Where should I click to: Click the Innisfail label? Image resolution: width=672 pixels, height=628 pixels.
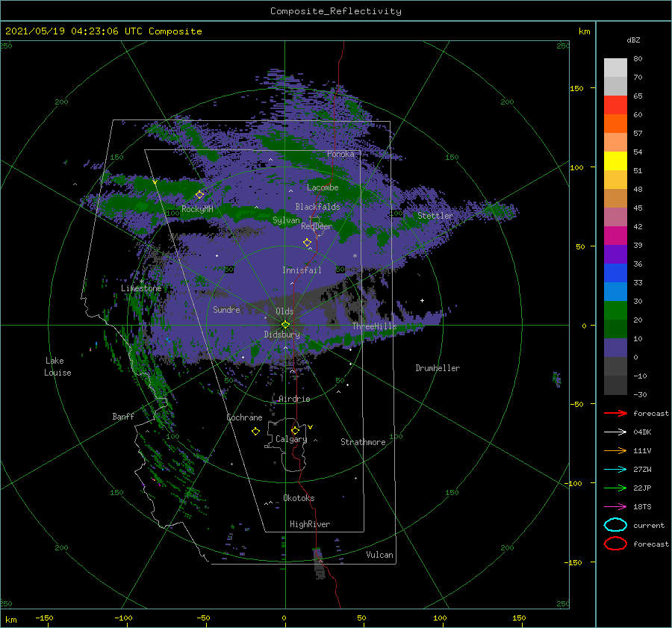click(302, 270)
